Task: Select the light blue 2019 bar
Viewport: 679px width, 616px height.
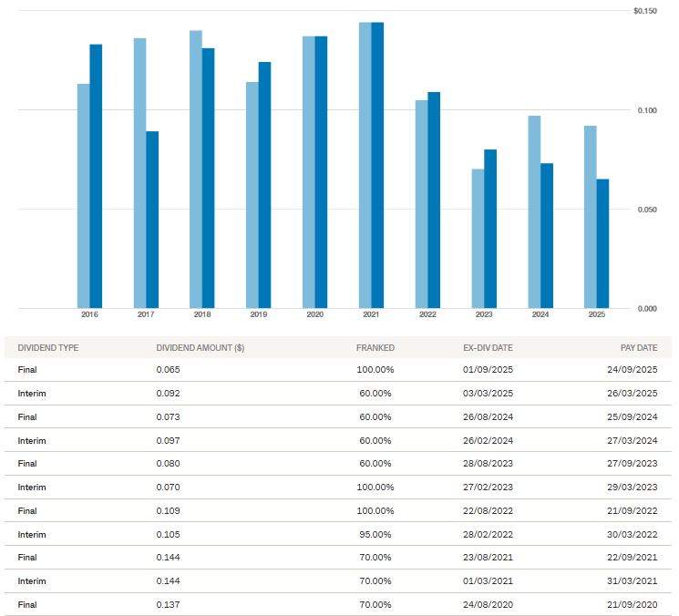Action: (252, 194)
